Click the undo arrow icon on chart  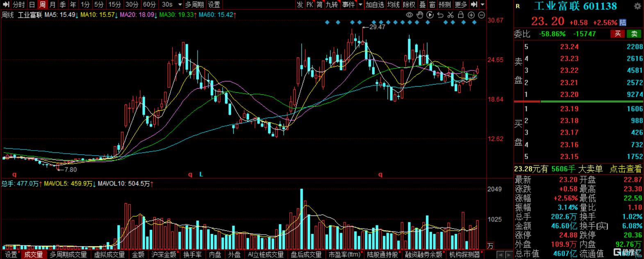(440, 15)
